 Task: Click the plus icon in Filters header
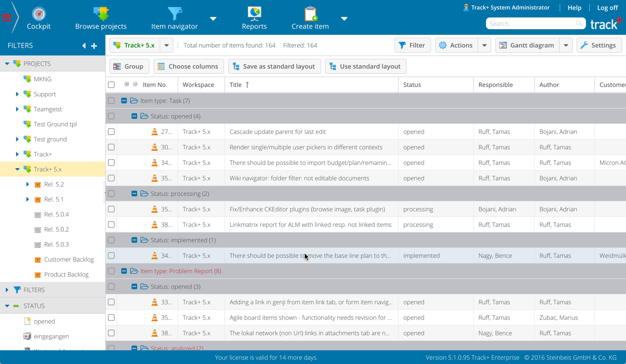94,46
